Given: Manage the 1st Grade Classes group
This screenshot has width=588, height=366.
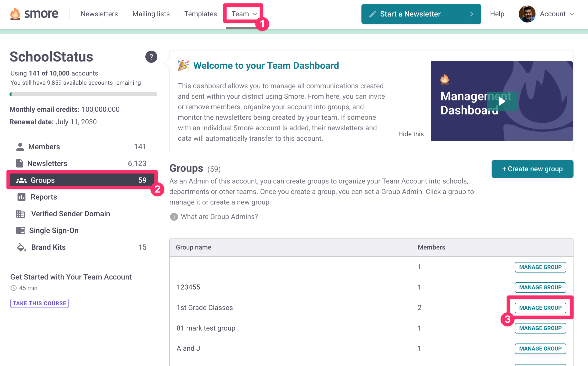Looking at the screenshot, I should point(540,308).
